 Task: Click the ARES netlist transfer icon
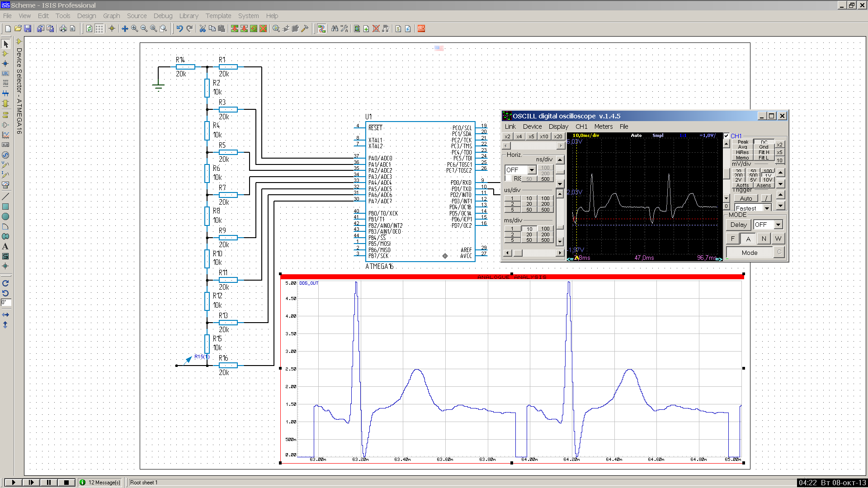click(421, 28)
